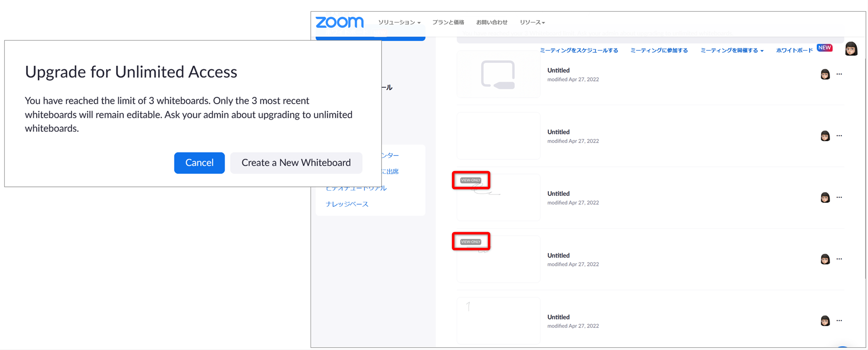Open more options for third Untitled whiteboard
The height and width of the screenshot is (350, 868).
[839, 197]
